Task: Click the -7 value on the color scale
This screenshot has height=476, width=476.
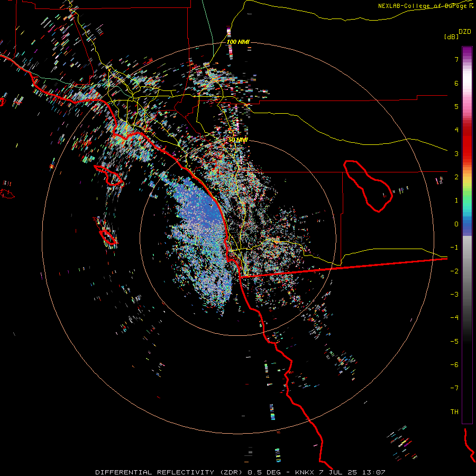Action: click(x=454, y=388)
